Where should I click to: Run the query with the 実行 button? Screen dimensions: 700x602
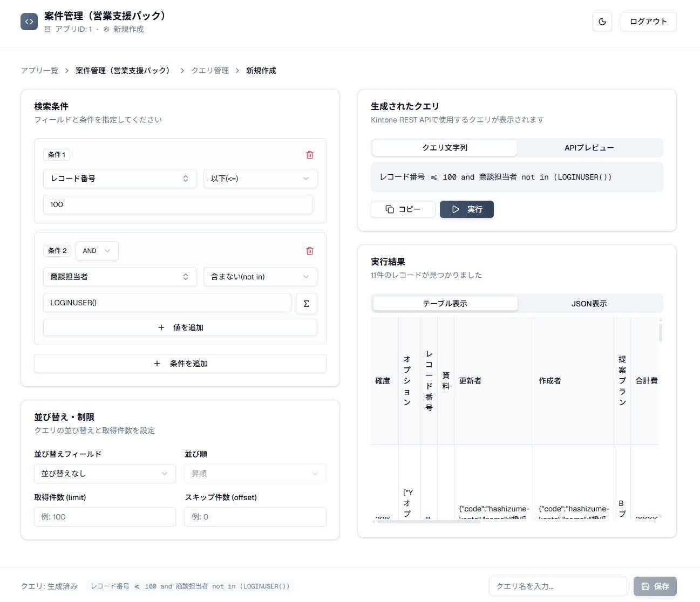pos(466,209)
